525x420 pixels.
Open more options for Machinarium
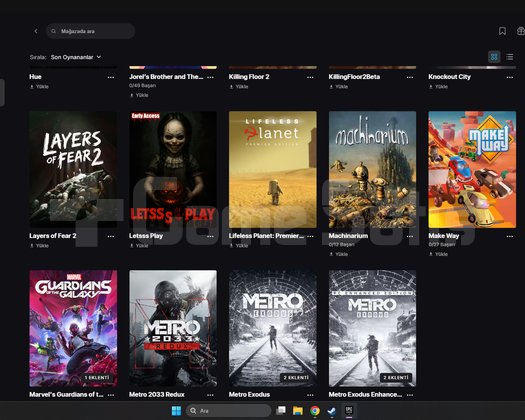coord(410,236)
